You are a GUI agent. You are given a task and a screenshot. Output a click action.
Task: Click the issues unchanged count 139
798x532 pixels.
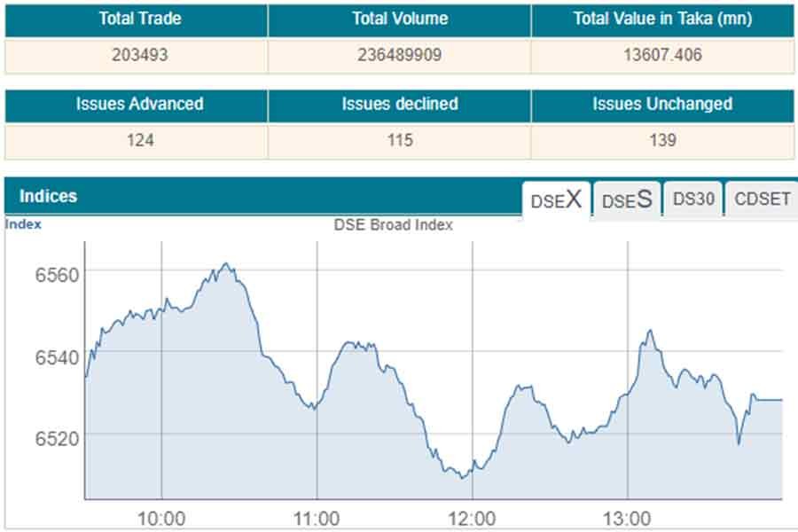pyautogui.click(x=662, y=140)
